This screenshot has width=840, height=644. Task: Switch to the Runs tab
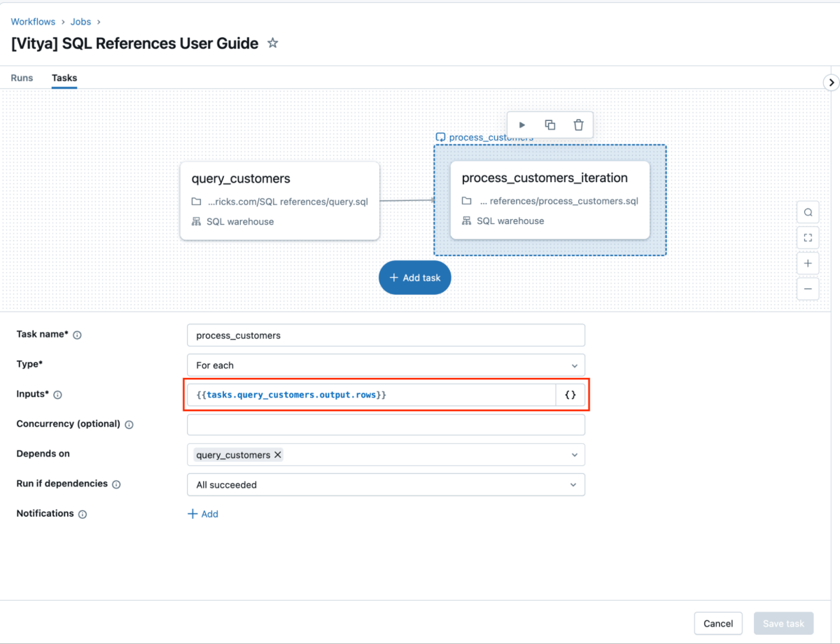22,78
